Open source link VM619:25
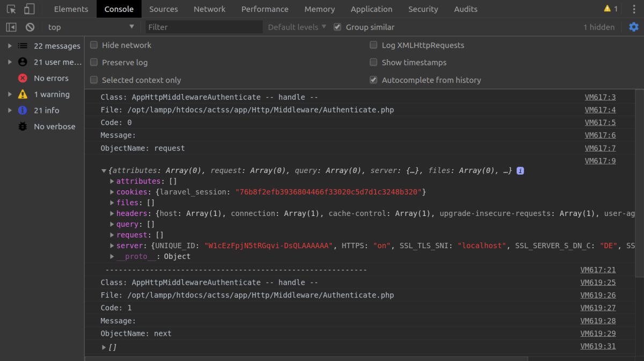The image size is (644, 361). [598, 283]
